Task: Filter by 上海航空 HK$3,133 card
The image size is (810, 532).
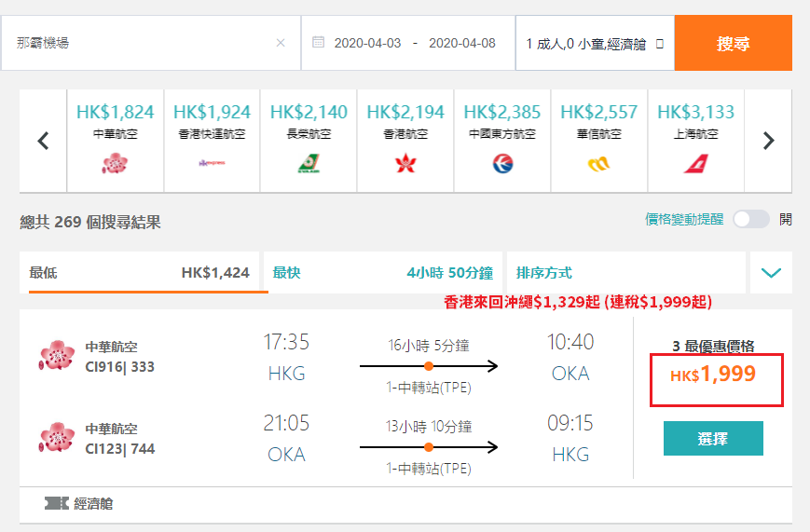Action: pos(696,141)
